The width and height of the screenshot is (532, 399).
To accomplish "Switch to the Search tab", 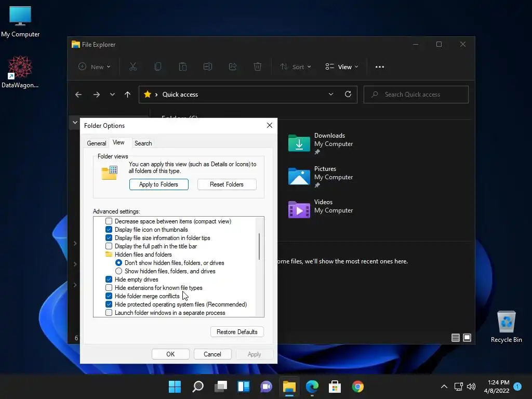I will pos(143,143).
